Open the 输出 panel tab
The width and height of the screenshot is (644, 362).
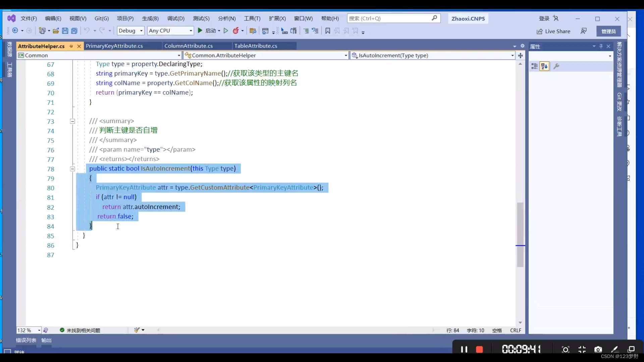pyautogui.click(x=46, y=340)
